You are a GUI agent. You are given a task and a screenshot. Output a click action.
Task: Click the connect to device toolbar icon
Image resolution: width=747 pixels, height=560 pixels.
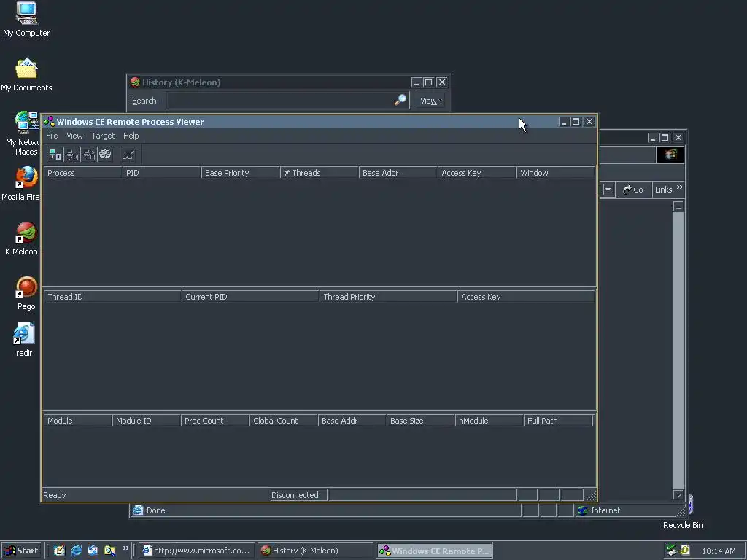[x=55, y=155]
